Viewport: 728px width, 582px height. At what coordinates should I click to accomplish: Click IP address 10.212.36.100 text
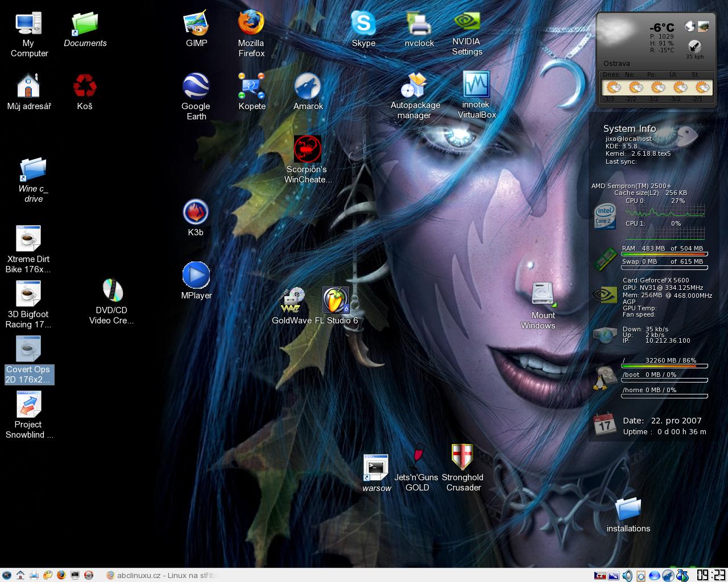(x=668, y=341)
